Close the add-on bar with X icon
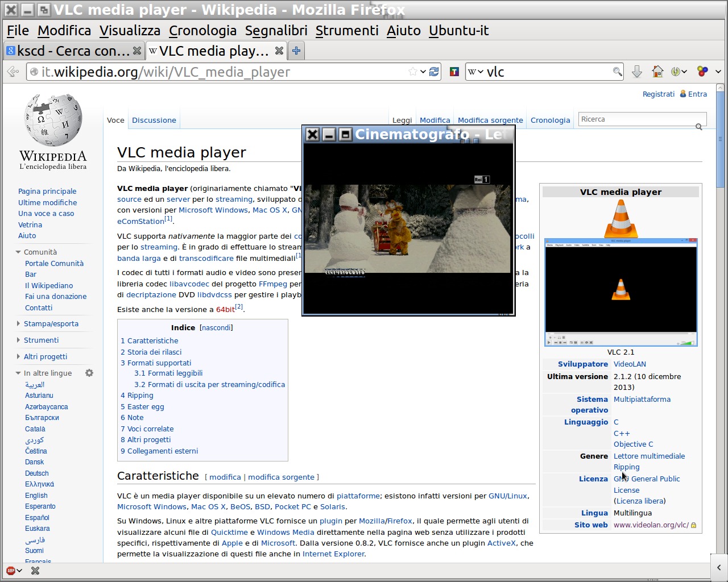This screenshot has height=582, width=728. click(x=35, y=571)
